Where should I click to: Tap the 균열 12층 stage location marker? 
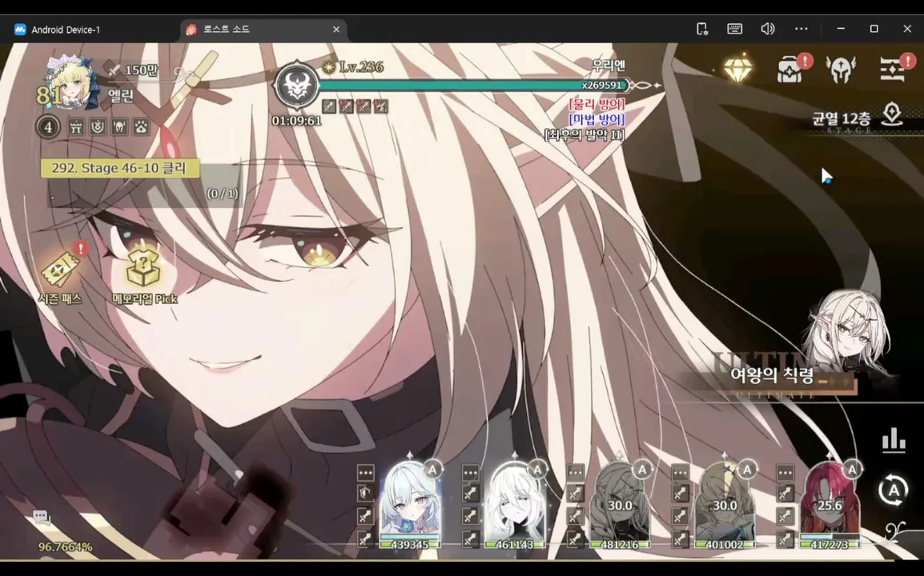pyautogui.click(x=892, y=114)
